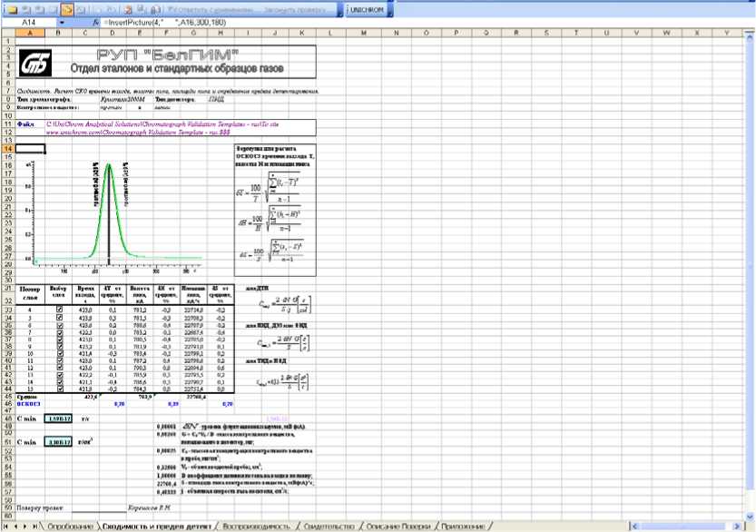Go to last sheet navigation arrow
756x532 pixels.
[34, 527]
